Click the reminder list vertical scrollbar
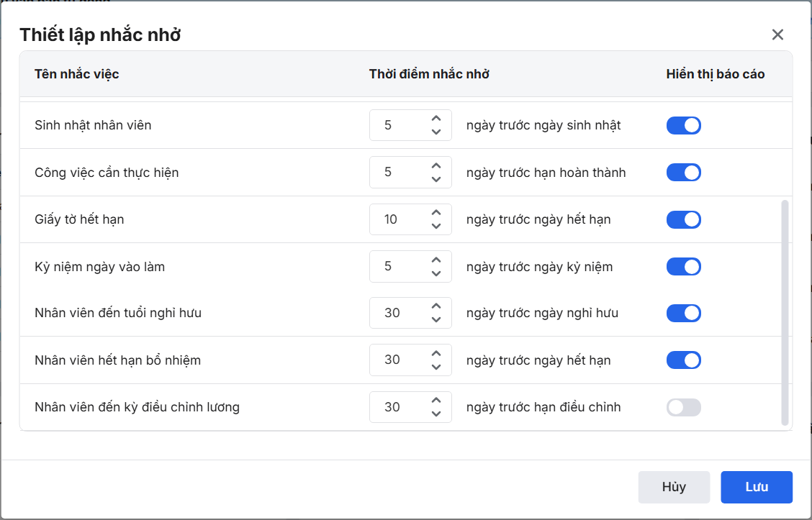Screen dimensions: 812x520 [x=785, y=313]
